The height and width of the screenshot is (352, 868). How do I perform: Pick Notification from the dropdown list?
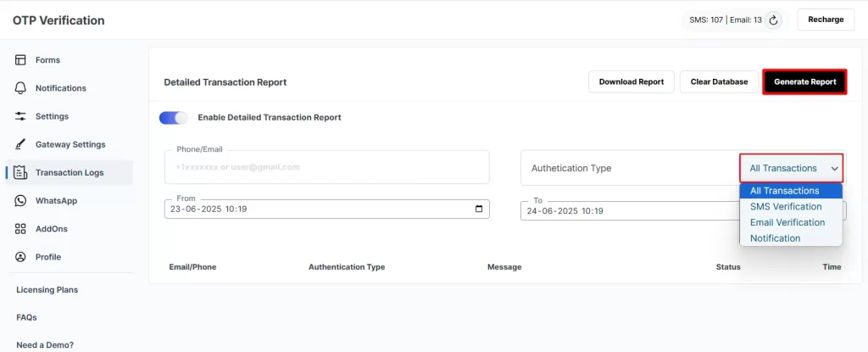click(775, 238)
